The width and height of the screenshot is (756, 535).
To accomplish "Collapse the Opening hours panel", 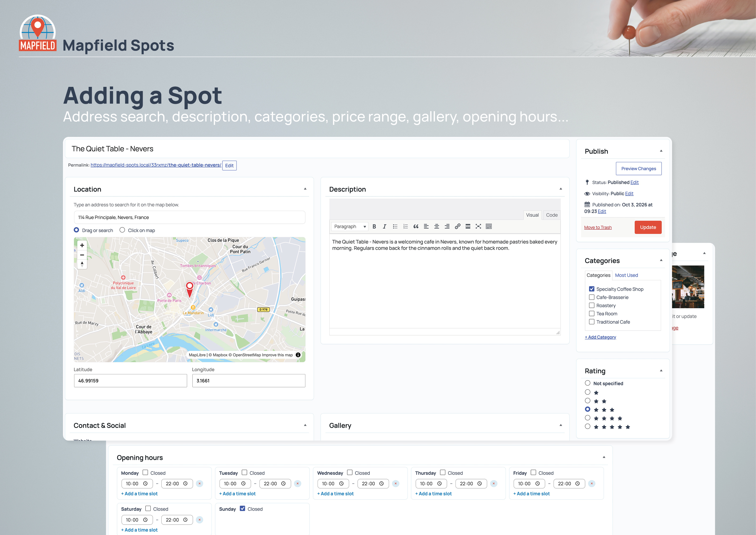I will pyautogui.click(x=604, y=457).
